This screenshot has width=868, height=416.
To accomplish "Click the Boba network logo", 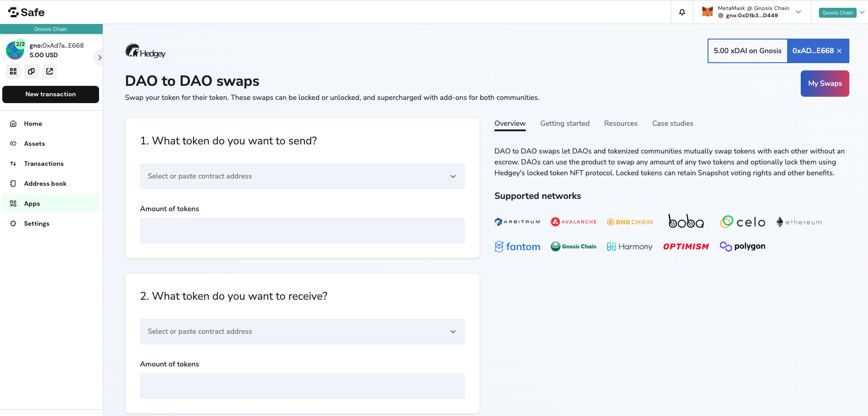I will tap(686, 221).
